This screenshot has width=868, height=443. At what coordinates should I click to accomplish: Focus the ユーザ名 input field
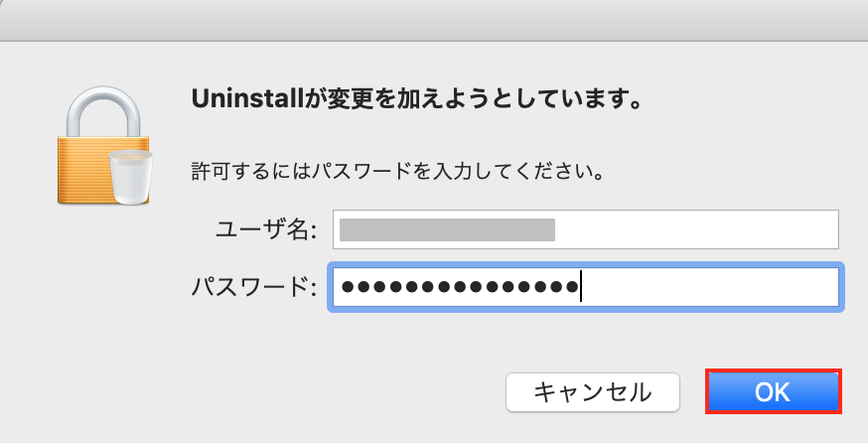586,229
